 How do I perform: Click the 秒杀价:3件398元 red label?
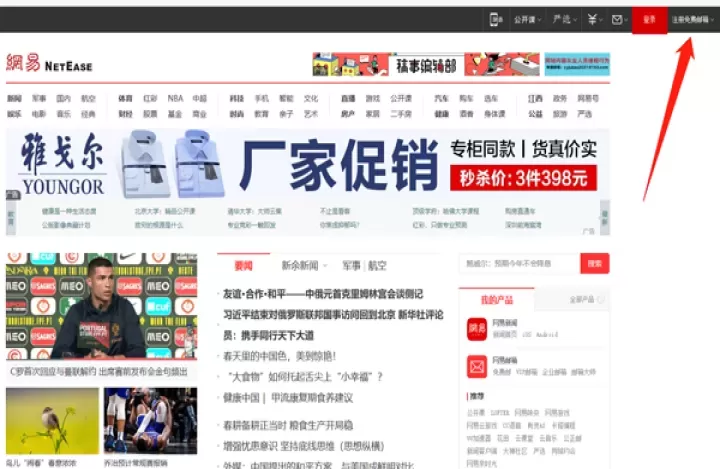(x=523, y=178)
